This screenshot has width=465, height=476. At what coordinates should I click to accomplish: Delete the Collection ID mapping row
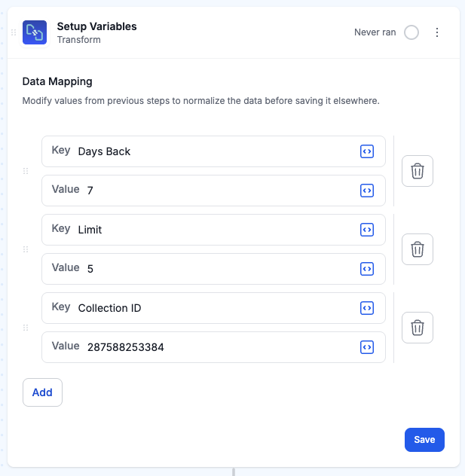pos(418,328)
